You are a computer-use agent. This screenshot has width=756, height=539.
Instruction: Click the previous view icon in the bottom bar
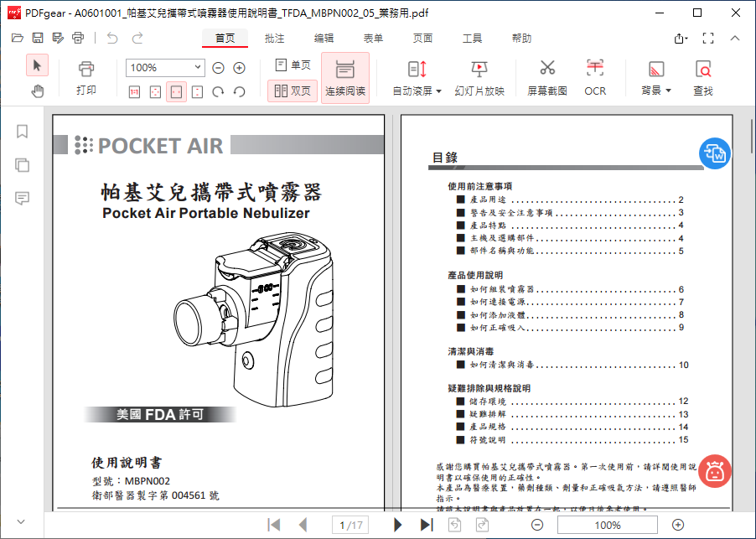(454, 525)
